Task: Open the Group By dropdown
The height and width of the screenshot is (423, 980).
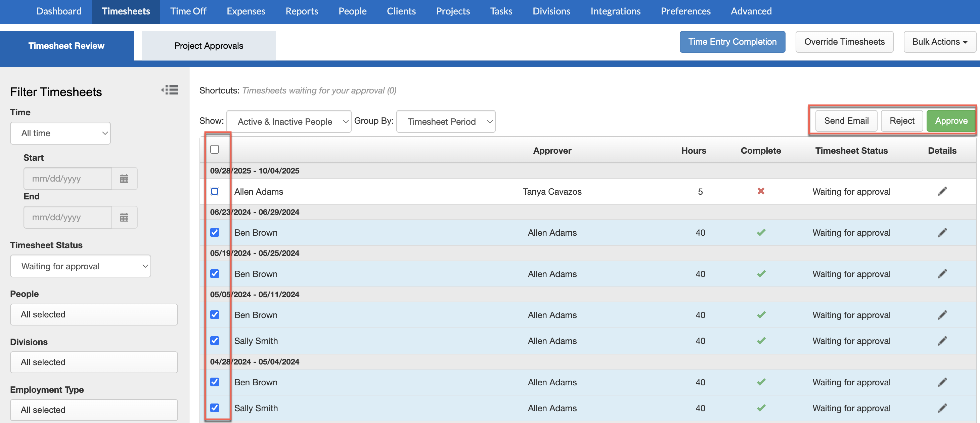Action: (x=445, y=121)
